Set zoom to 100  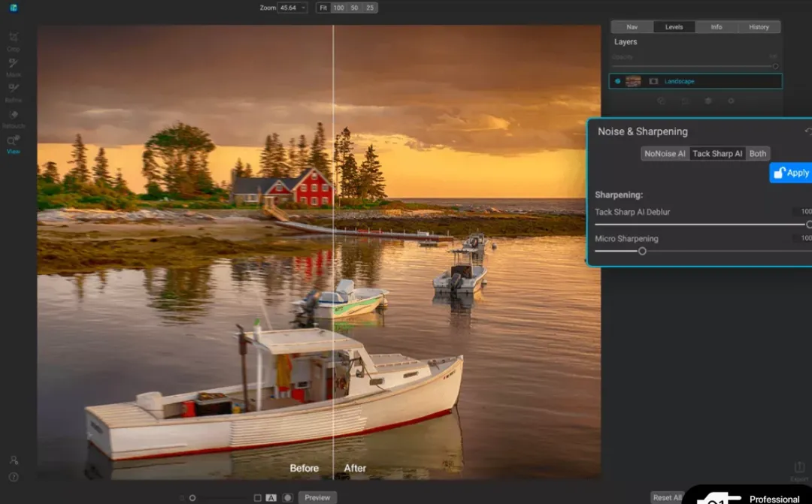(x=338, y=8)
